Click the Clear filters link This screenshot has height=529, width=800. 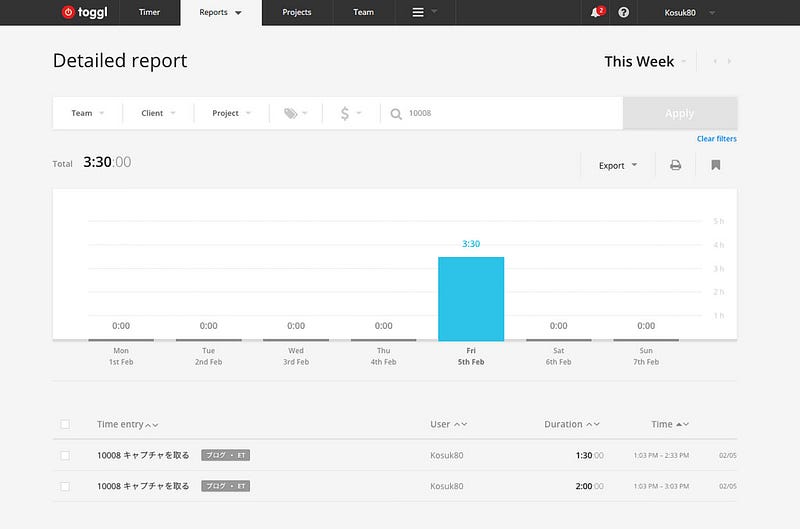pos(716,139)
